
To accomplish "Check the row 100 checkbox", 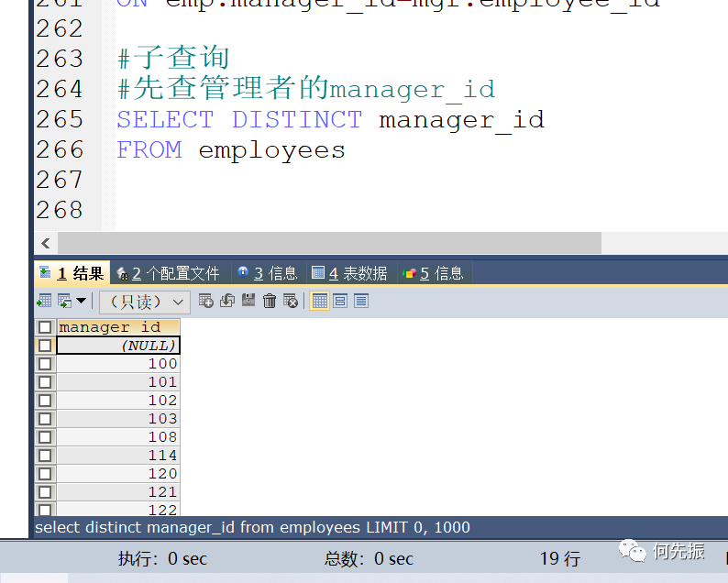I will click(45, 363).
